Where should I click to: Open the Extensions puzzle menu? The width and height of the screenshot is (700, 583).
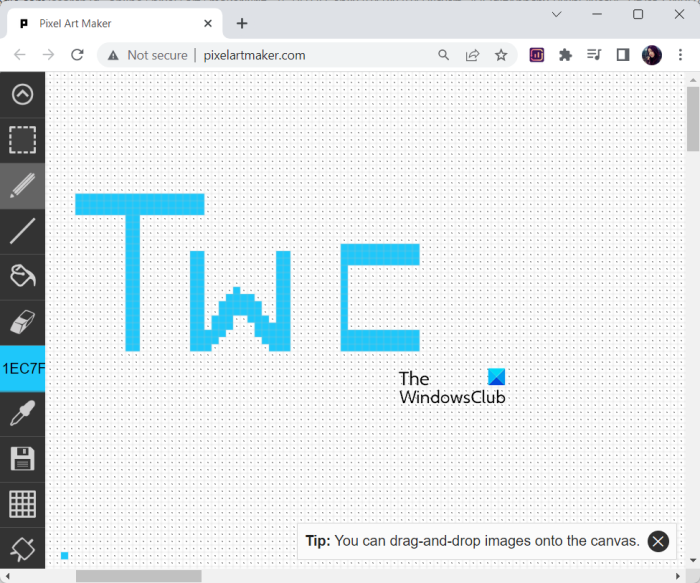tap(565, 55)
